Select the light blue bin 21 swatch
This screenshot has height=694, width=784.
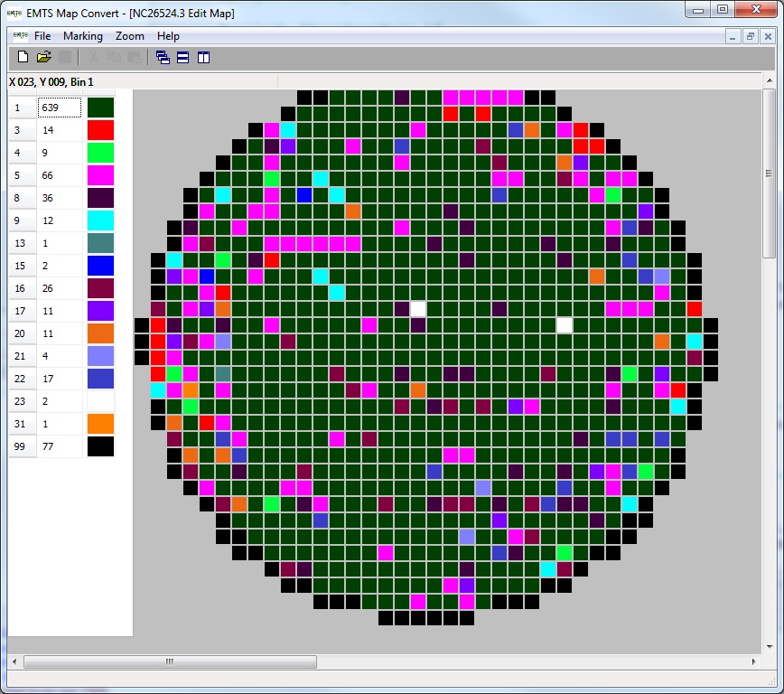[x=100, y=356]
